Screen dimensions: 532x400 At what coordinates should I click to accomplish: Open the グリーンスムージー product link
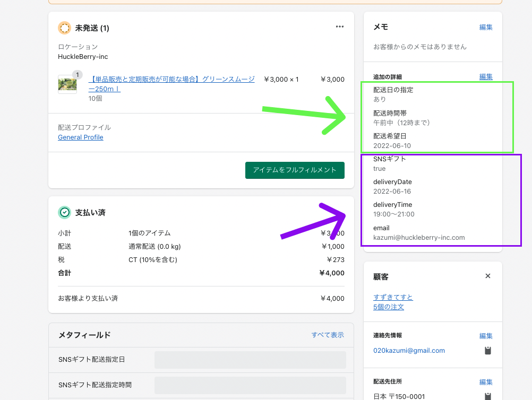[171, 84]
